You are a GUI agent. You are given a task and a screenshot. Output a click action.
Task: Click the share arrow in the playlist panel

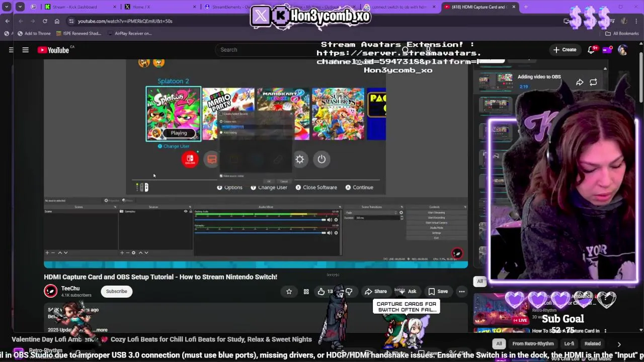580,82
